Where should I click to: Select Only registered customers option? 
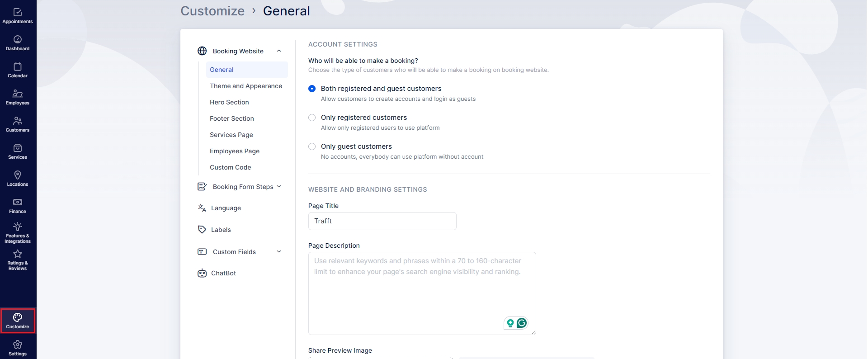pyautogui.click(x=312, y=118)
